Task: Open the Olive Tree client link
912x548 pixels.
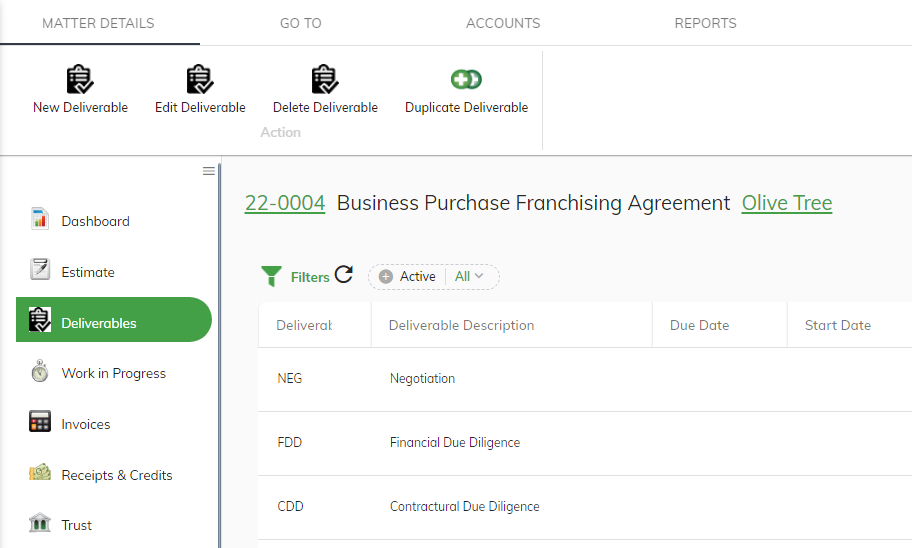Action: click(x=787, y=203)
